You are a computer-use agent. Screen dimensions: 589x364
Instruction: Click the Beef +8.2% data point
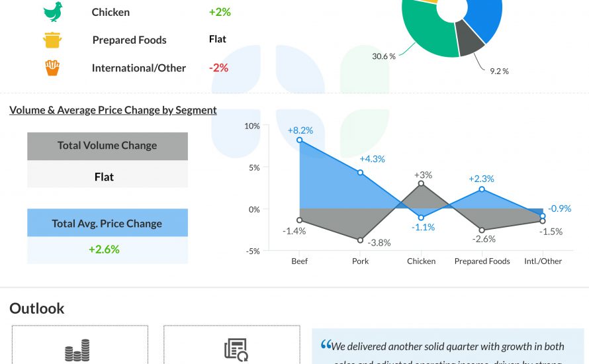(300, 140)
